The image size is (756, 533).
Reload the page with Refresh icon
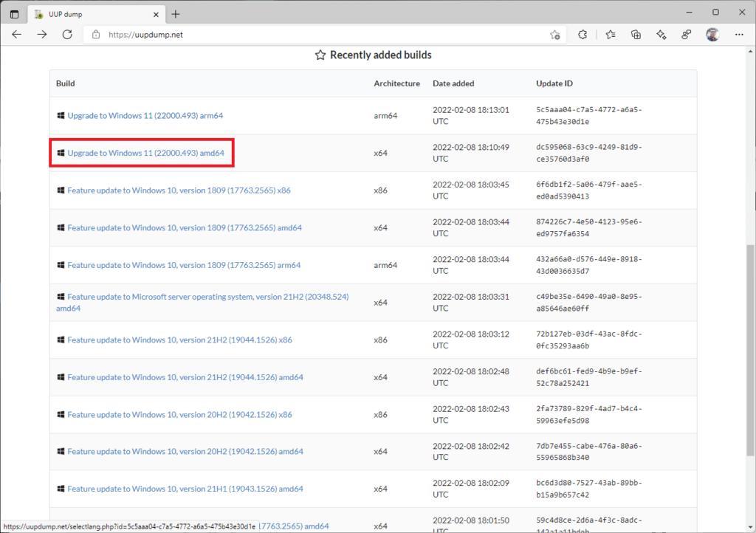67,35
